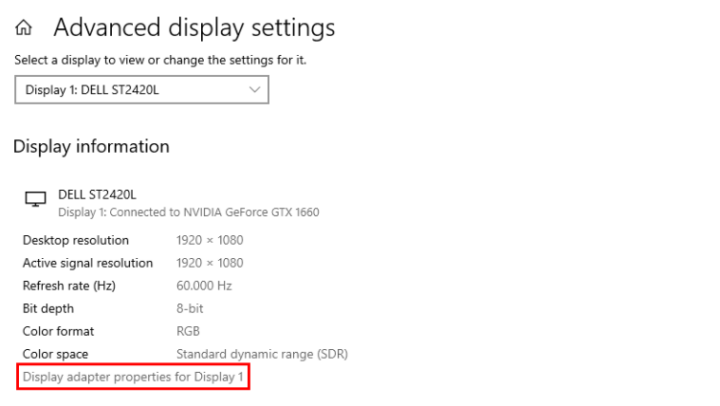The height and width of the screenshot is (406, 720).
Task: Click the 'Desktop resolution' label
Action: (76, 240)
